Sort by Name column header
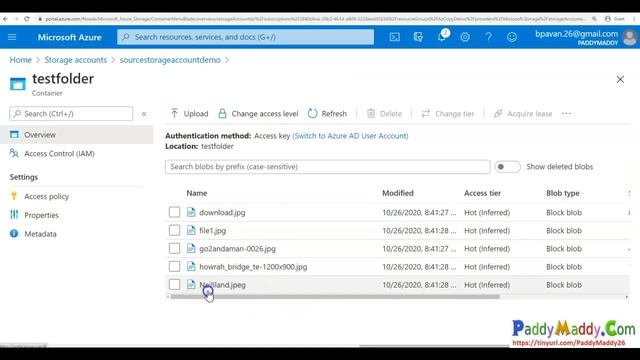 (197, 193)
